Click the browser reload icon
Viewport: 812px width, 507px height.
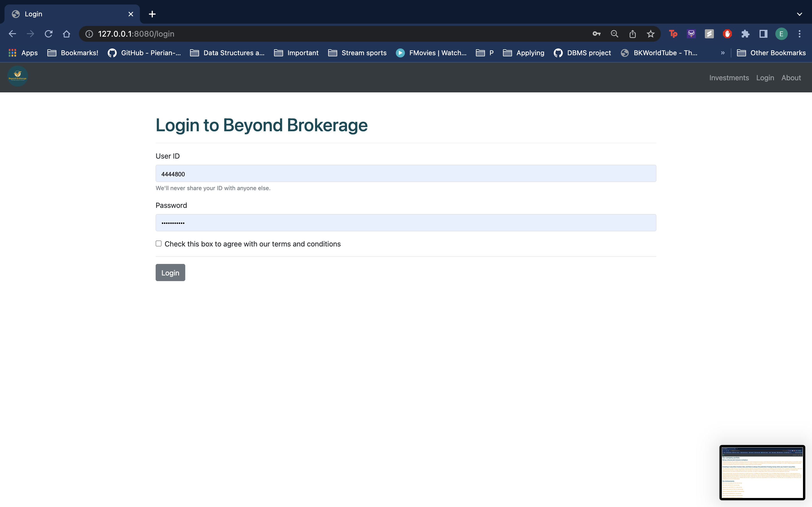point(49,34)
